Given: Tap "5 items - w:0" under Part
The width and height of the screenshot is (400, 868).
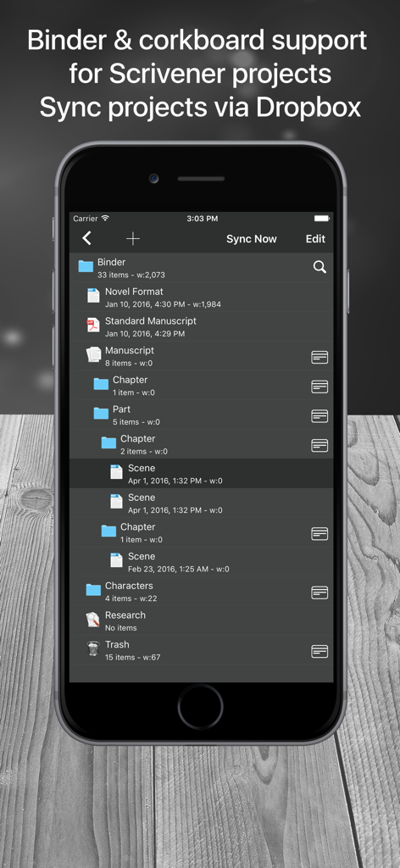Looking at the screenshot, I should tap(136, 422).
